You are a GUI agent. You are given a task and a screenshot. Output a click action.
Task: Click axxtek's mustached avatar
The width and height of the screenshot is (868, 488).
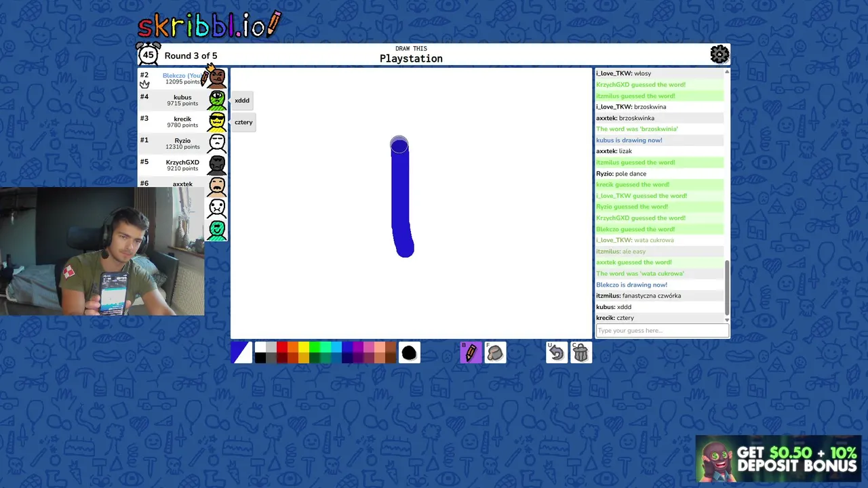(217, 186)
